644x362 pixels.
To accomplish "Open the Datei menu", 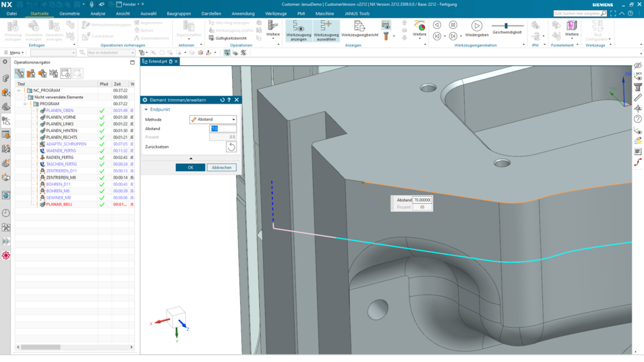I will (11, 13).
